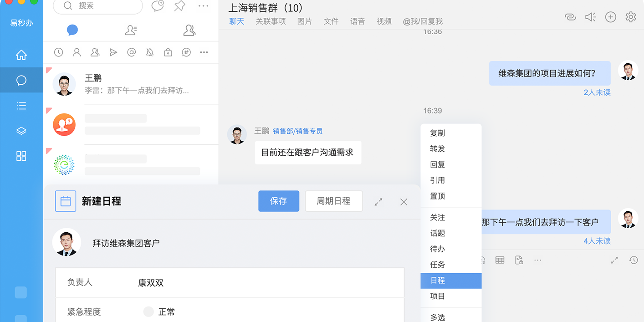The width and height of the screenshot is (644, 322).
Task: Click the mute speaker icon in chat header
Action: pyautogui.click(x=590, y=17)
